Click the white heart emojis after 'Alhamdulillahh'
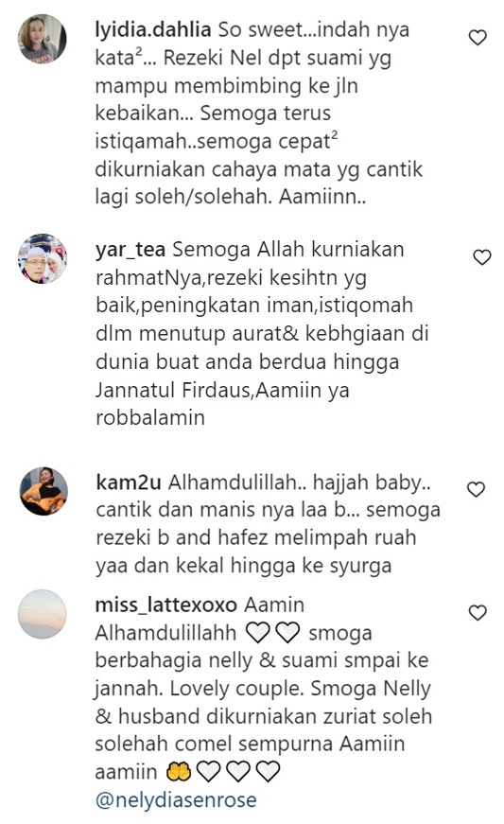Viewport: 504px width, 824px height. [x=273, y=633]
